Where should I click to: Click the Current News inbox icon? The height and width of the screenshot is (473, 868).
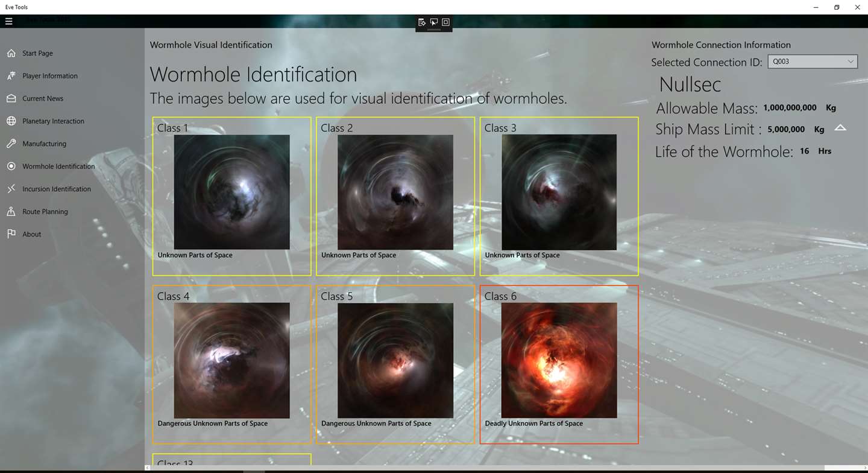tap(11, 98)
